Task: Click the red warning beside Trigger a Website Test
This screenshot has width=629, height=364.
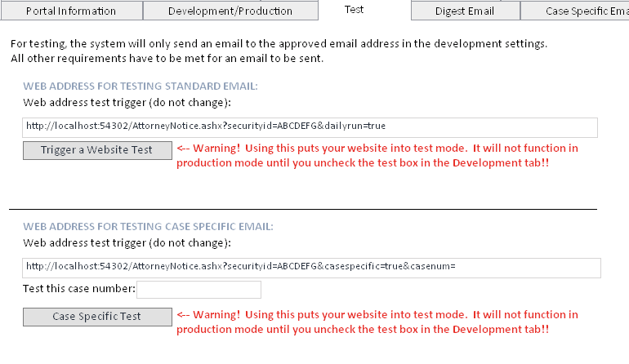Action: [x=377, y=155]
